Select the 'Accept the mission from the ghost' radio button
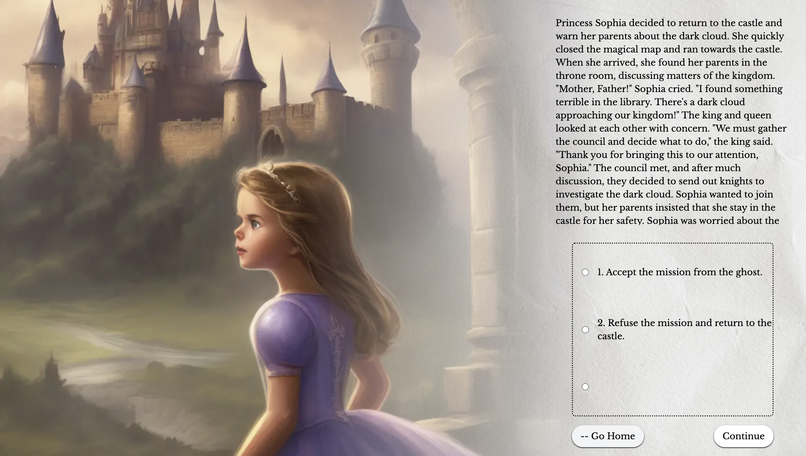This screenshot has height=456, width=806. click(x=585, y=272)
